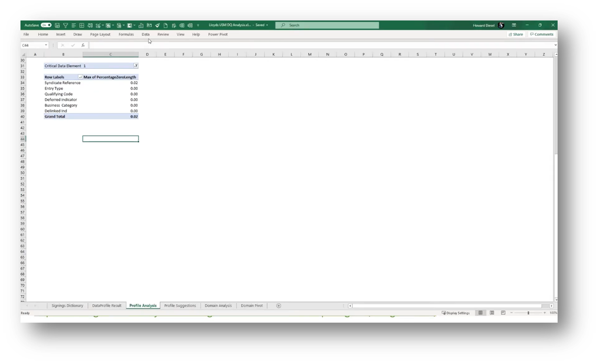The image size is (599, 364).
Task: Toggle the AutoSave switch
Action: [46, 25]
